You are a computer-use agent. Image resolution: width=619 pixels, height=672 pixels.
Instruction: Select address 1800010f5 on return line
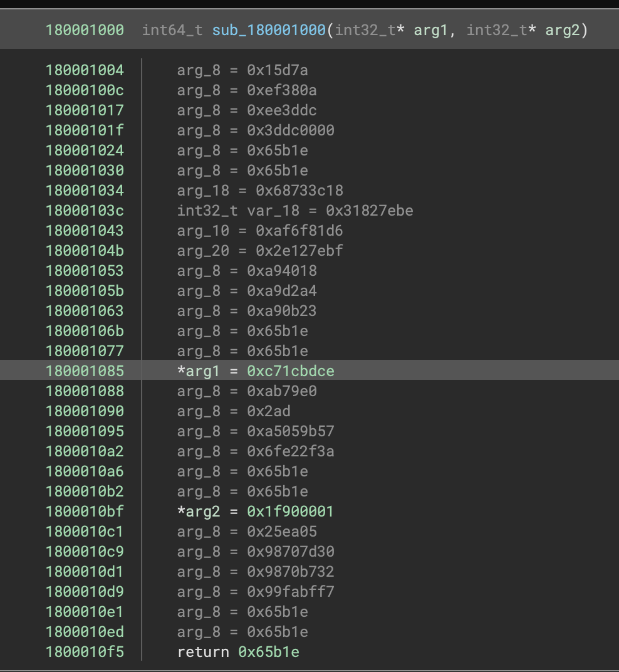[x=85, y=652]
